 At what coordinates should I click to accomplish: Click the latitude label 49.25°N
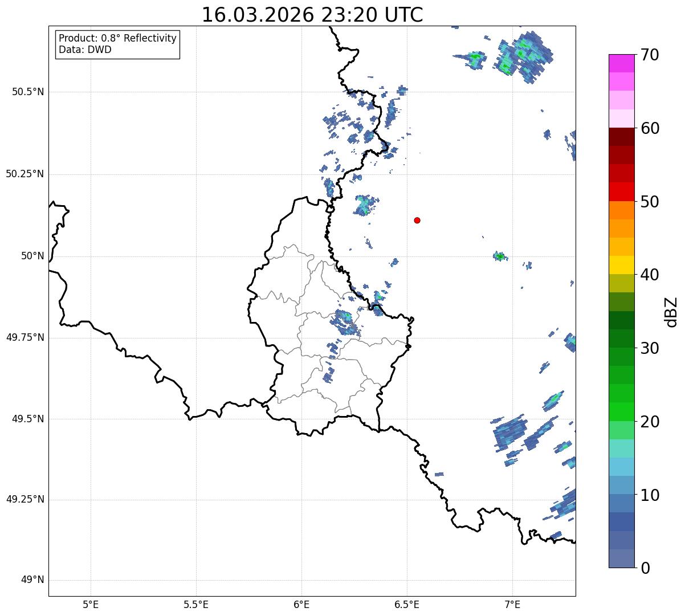tap(25, 499)
